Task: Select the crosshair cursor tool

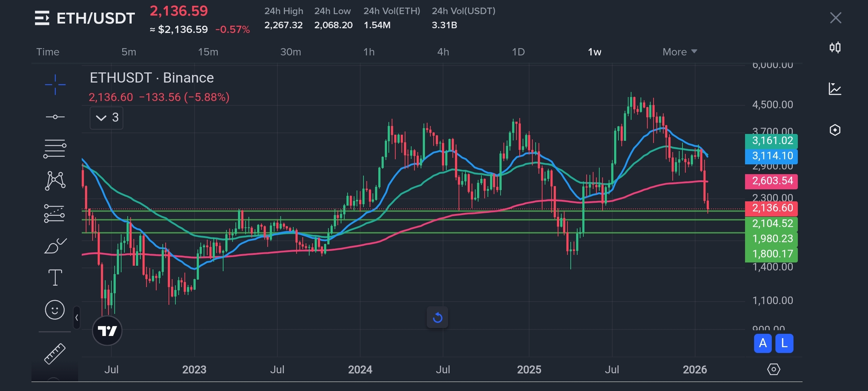Action: [x=55, y=85]
